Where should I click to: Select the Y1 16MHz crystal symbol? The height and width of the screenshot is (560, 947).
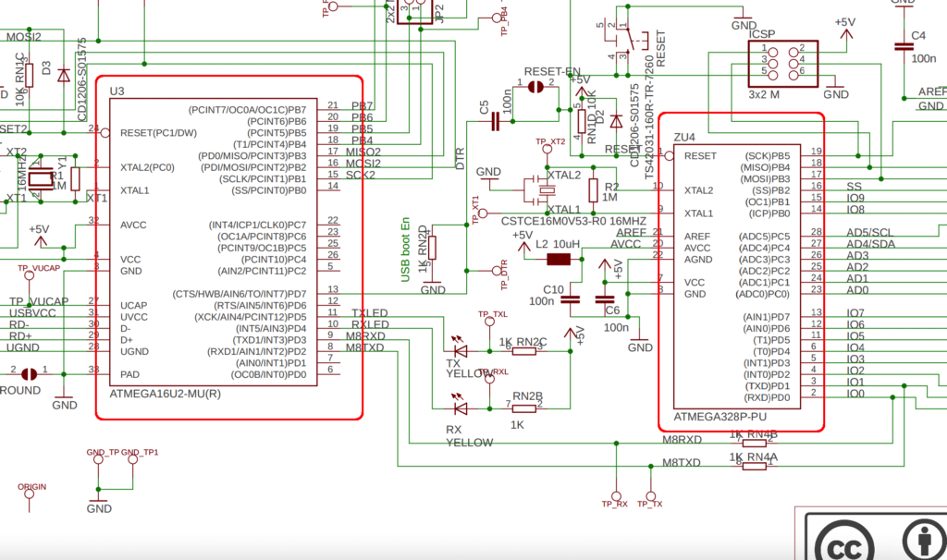pos(40,178)
